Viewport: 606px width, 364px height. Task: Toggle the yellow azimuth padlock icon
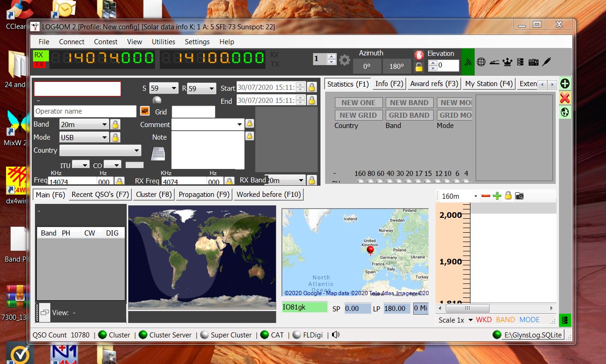(x=419, y=67)
